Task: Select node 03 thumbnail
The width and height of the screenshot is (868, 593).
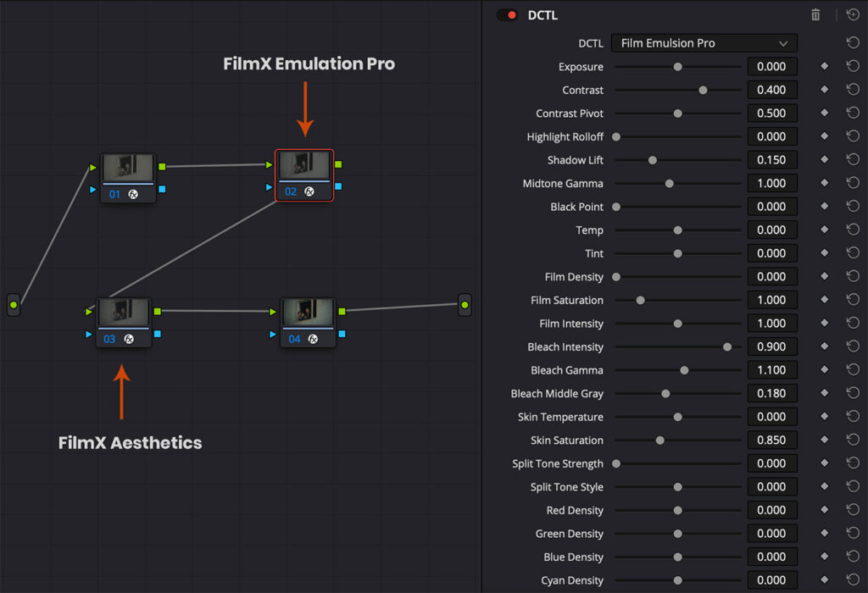Action: pos(124,313)
